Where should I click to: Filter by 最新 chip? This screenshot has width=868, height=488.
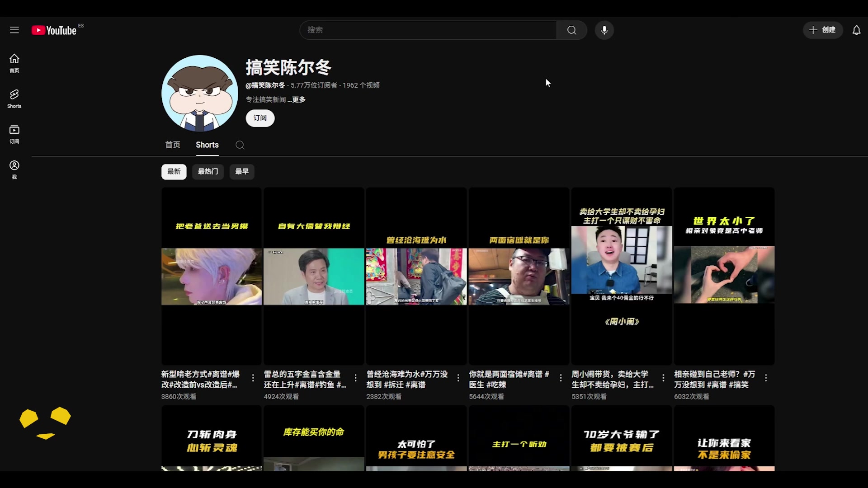tap(174, 172)
